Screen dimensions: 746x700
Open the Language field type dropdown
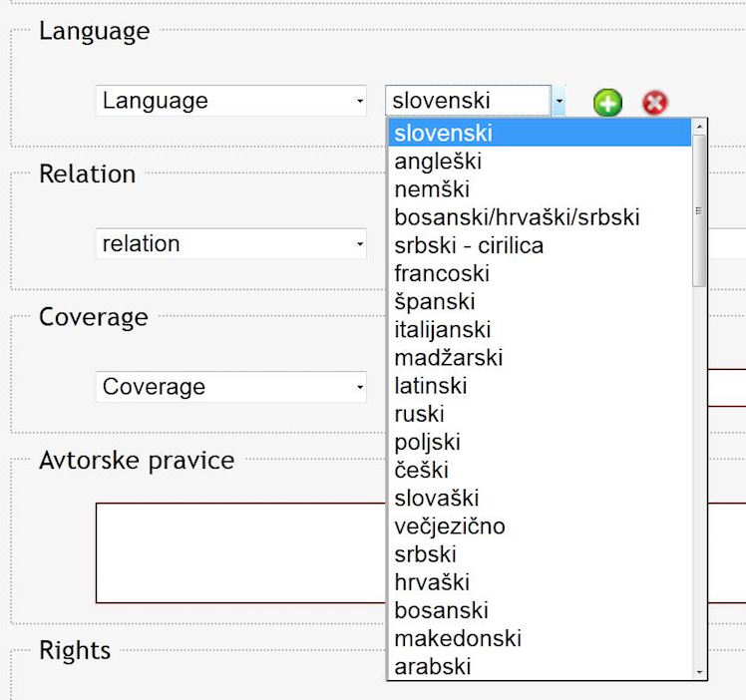pyautogui.click(x=231, y=101)
